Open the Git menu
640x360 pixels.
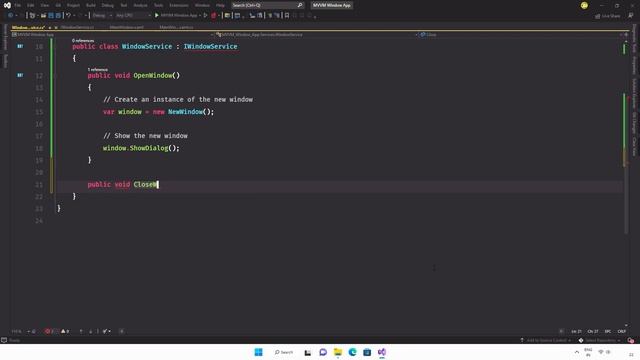pos(58,5)
